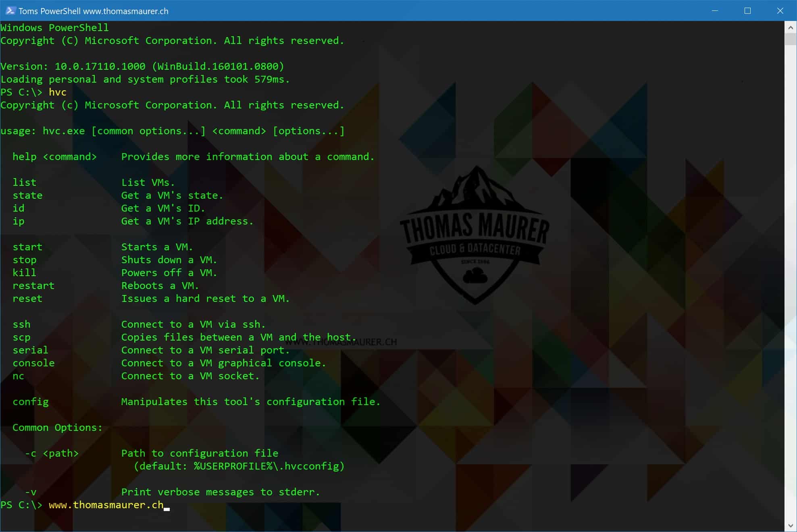Expand hvc help command details
Screen dimensions: 797x532
[52, 156]
